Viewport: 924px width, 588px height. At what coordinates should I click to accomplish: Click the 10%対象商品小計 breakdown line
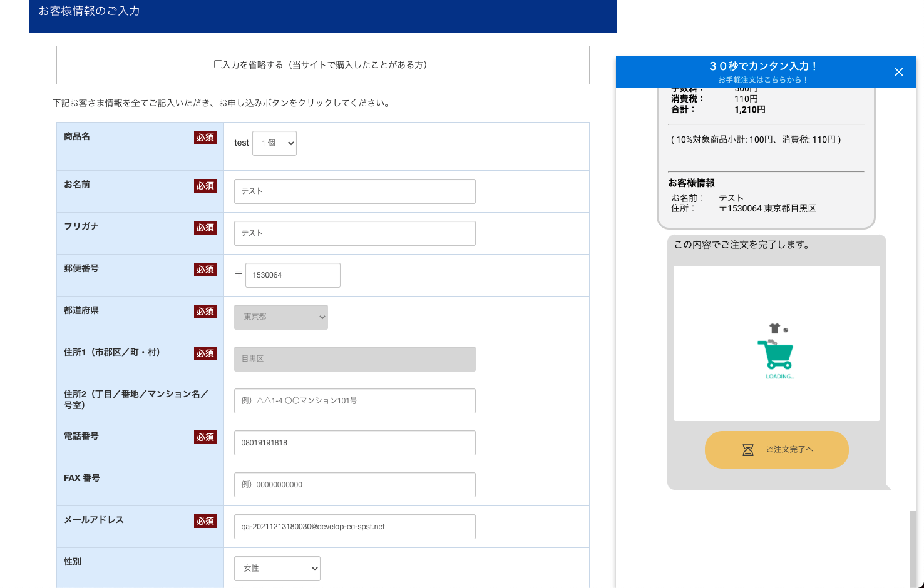tap(756, 139)
